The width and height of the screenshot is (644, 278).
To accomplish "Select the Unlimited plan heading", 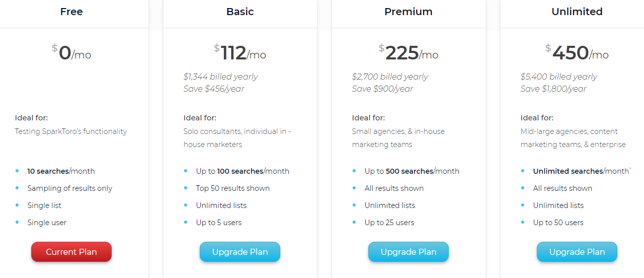I will pos(577,12).
